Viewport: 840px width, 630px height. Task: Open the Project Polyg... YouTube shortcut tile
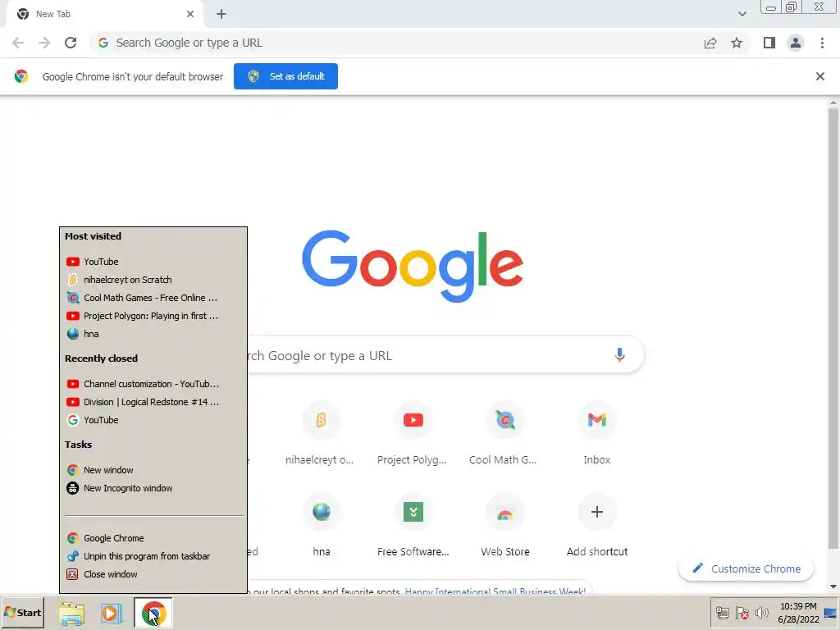[413, 434]
